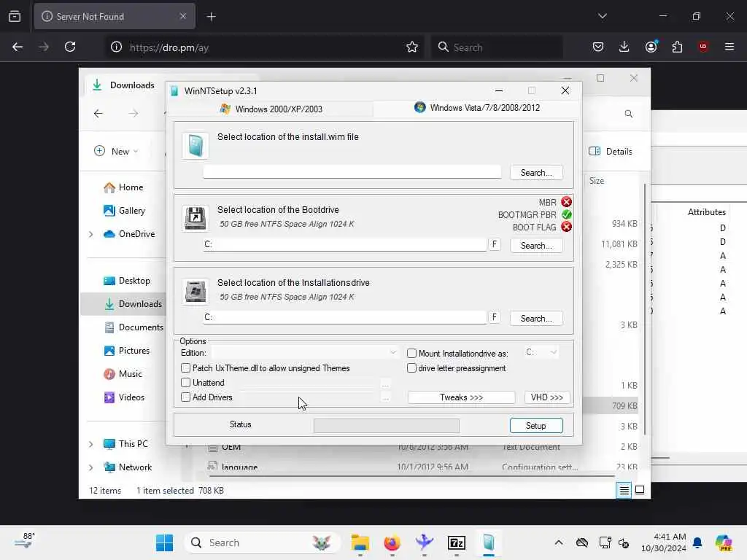Search for install.wim file location
Screen dimensions: 747x560
click(536, 173)
